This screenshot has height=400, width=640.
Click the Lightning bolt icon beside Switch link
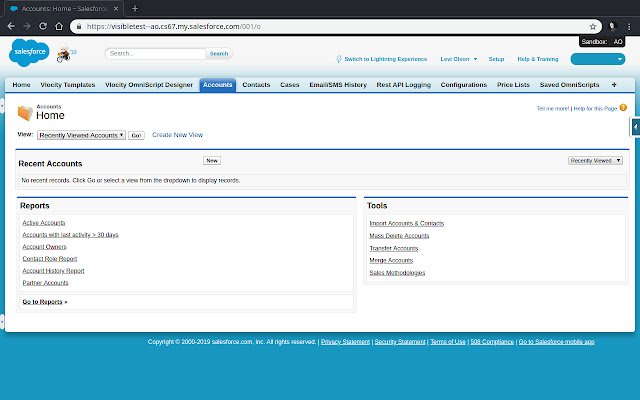pos(339,59)
